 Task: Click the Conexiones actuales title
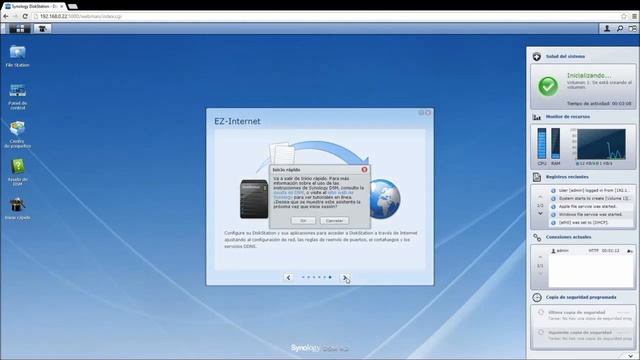(x=569, y=237)
